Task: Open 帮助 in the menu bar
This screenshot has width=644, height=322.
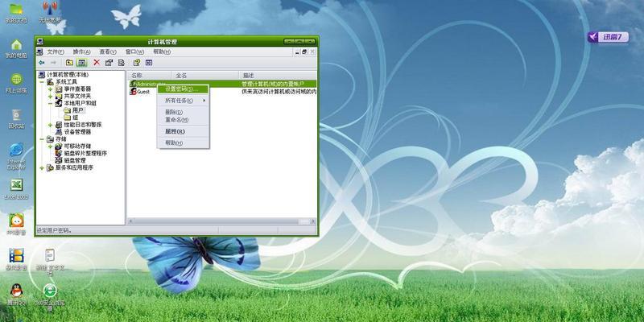Action: point(162,52)
